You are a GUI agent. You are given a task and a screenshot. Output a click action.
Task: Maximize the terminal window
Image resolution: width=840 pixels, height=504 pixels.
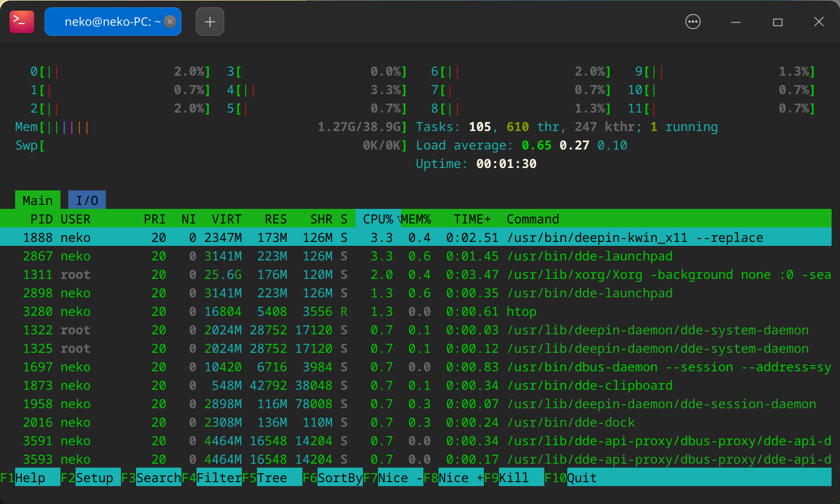click(777, 22)
